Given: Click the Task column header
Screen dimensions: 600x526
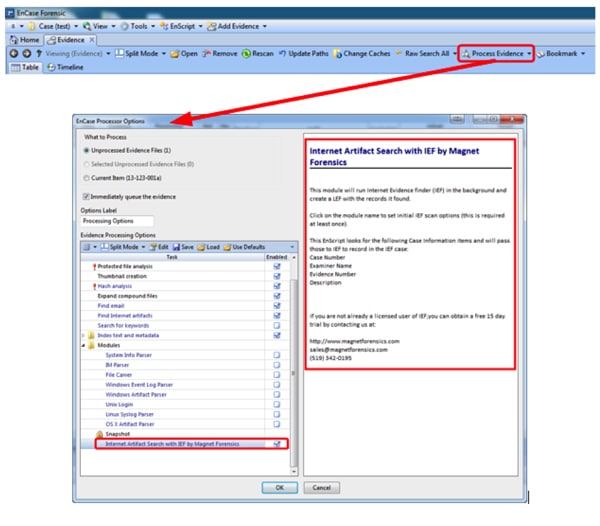Looking at the screenshot, I should (172, 257).
